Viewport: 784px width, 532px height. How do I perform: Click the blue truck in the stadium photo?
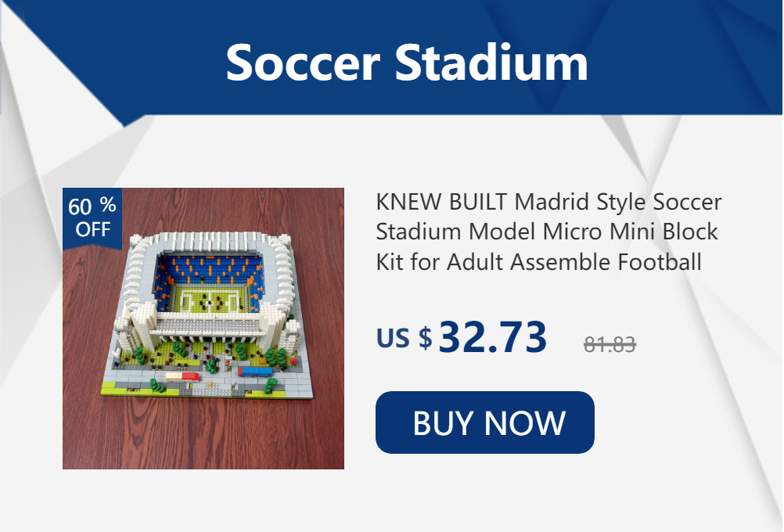(255, 372)
